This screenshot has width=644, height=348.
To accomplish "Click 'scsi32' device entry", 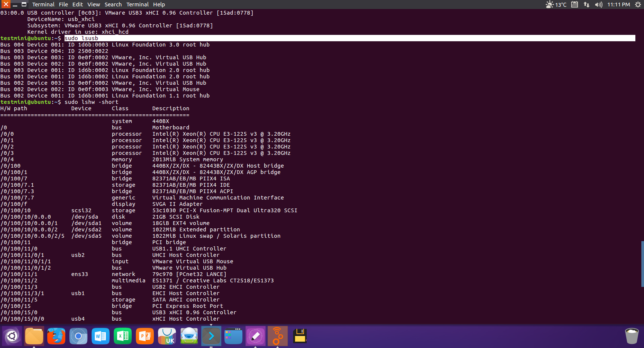I will coord(81,210).
